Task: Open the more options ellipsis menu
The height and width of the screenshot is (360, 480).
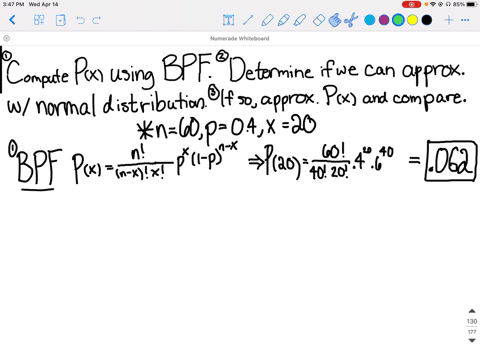Action: coord(465,20)
